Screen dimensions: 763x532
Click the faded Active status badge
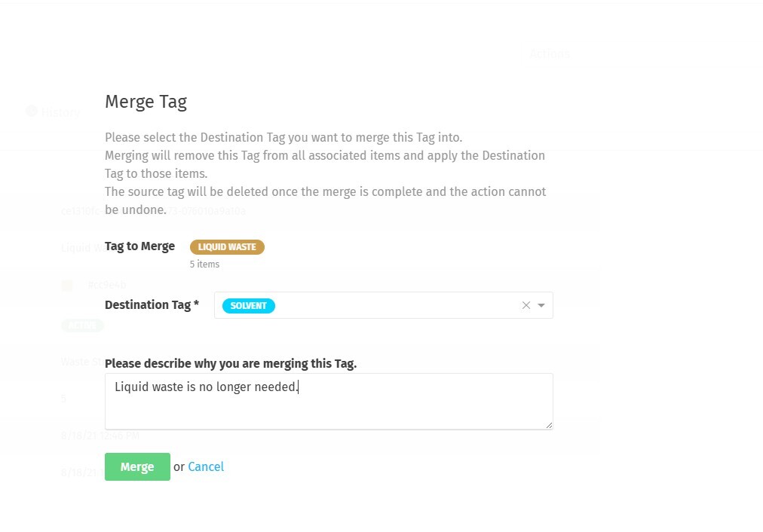[82, 326]
